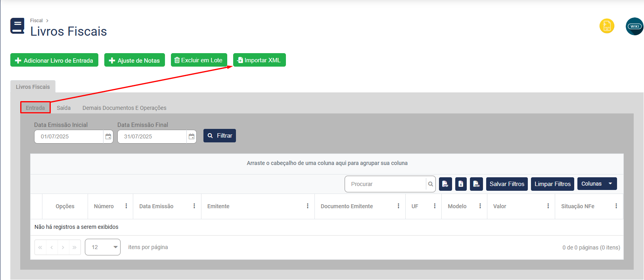This screenshot has height=280, width=644.
Task: Go to previous page of grid
Action: pos(52,247)
